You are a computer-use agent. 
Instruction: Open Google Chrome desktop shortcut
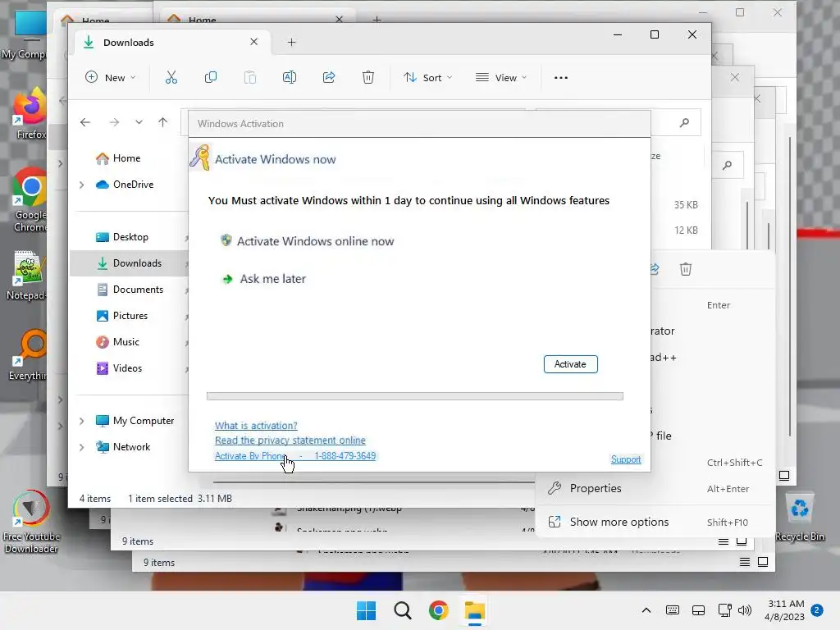tap(30, 200)
